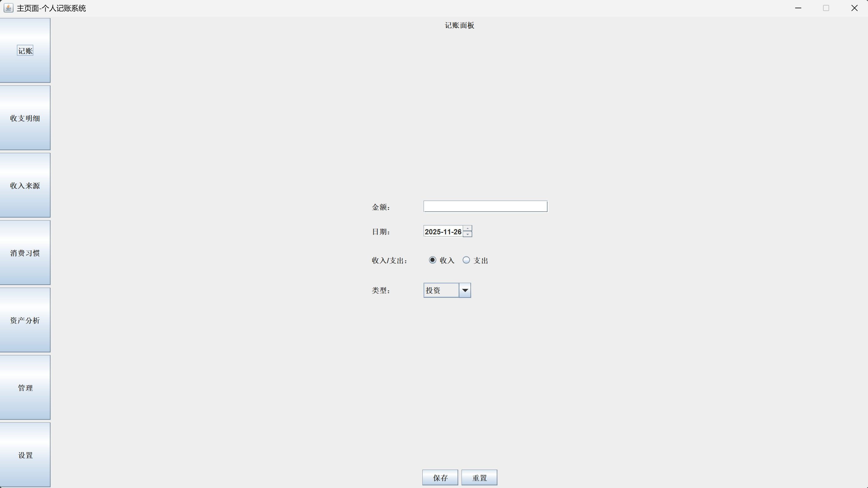
Task: Open the 记账 sidebar panel
Action: [25, 51]
